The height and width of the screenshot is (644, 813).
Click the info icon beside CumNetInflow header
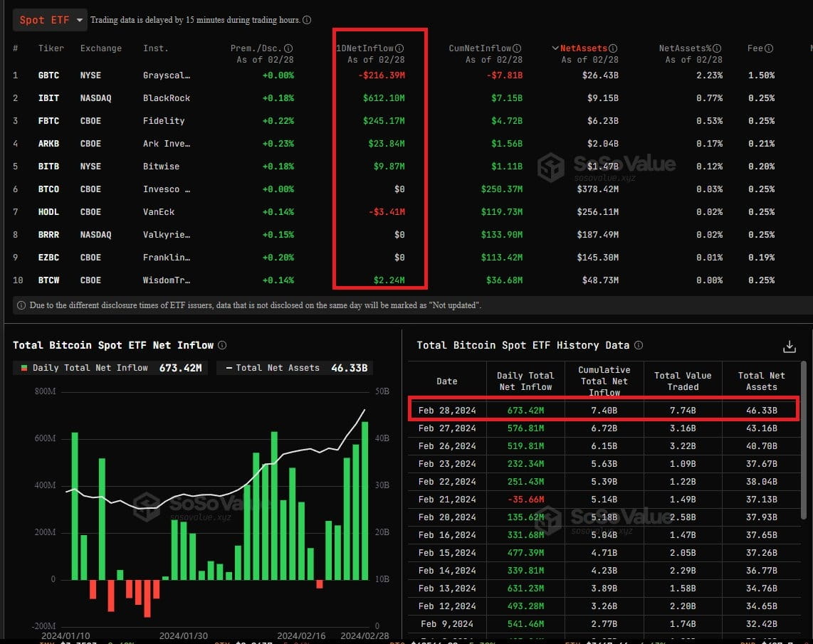point(516,48)
